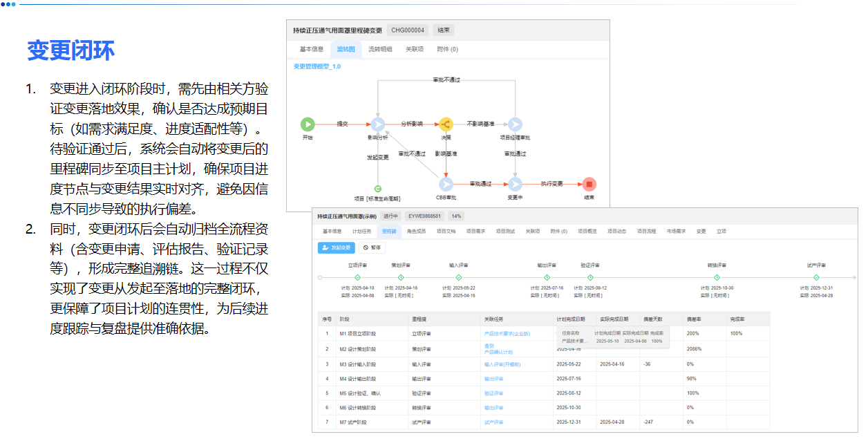Select the green 开始 start node
Viewport: 868px width, 441px height.
(x=308, y=124)
